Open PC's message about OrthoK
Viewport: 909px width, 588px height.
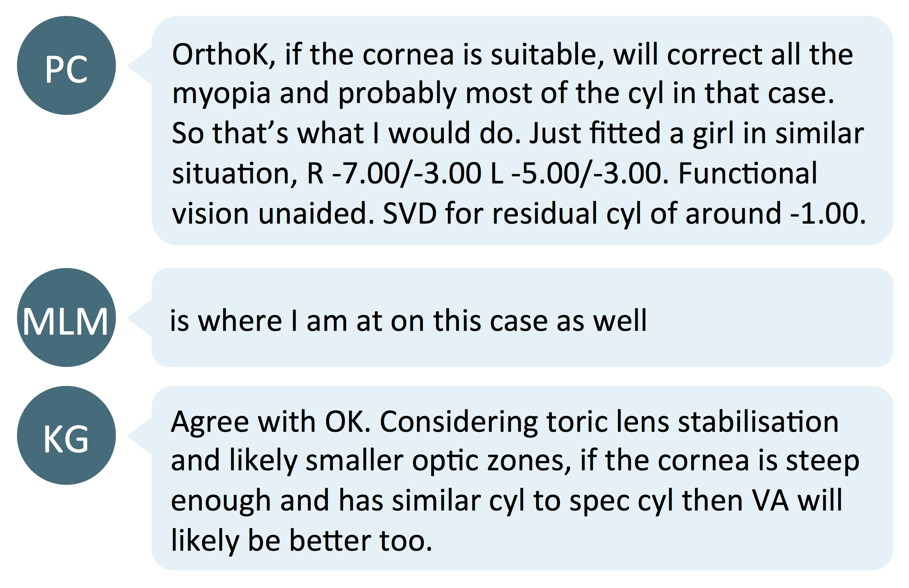[522, 131]
